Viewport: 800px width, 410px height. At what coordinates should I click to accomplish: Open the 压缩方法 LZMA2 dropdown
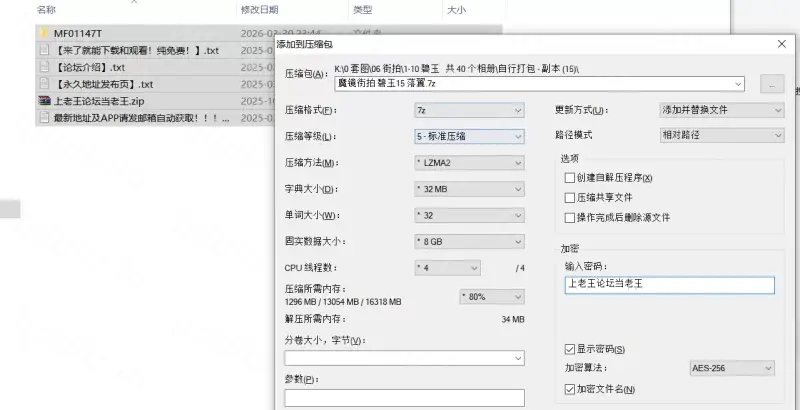pos(469,163)
